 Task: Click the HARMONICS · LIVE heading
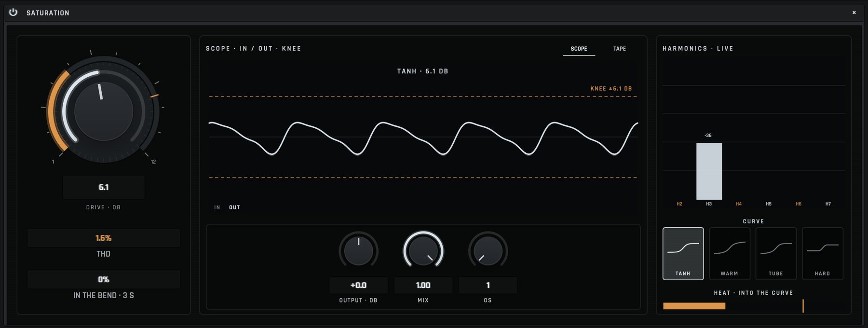click(698, 49)
